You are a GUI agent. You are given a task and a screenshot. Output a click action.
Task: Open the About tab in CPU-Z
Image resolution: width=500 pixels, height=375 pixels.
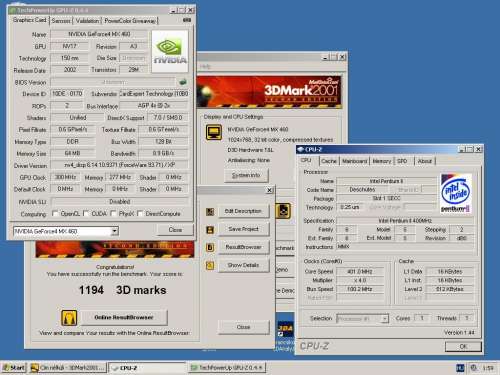pos(425,161)
